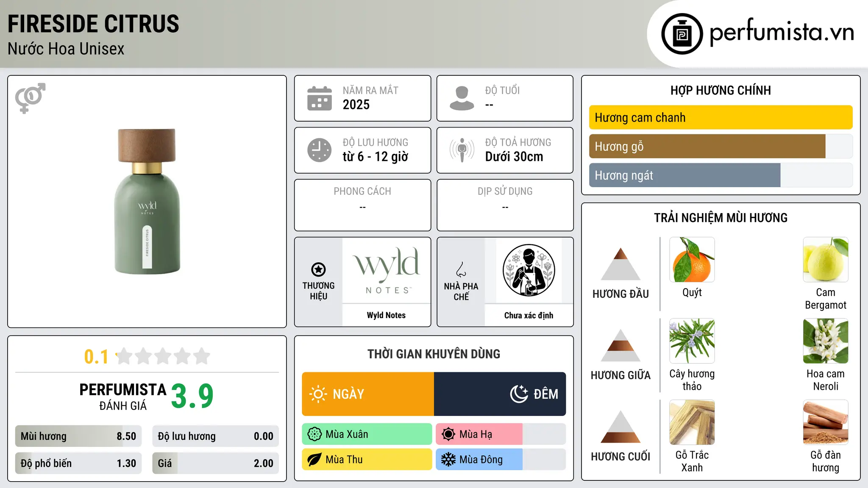The height and width of the screenshot is (488, 868).
Task: Click the Fireside Citrus bottle product image
Action: pyautogui.click(x=147, y=201)
